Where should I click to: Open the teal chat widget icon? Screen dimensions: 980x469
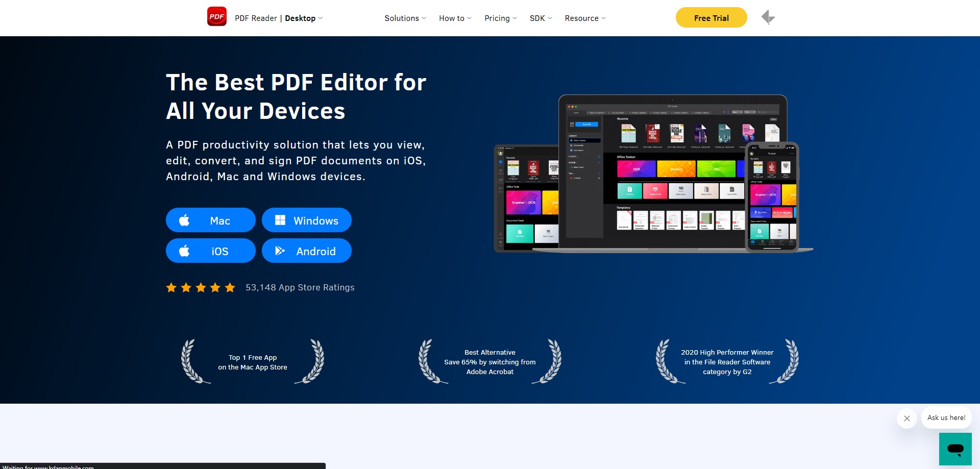tap(955, 449)
